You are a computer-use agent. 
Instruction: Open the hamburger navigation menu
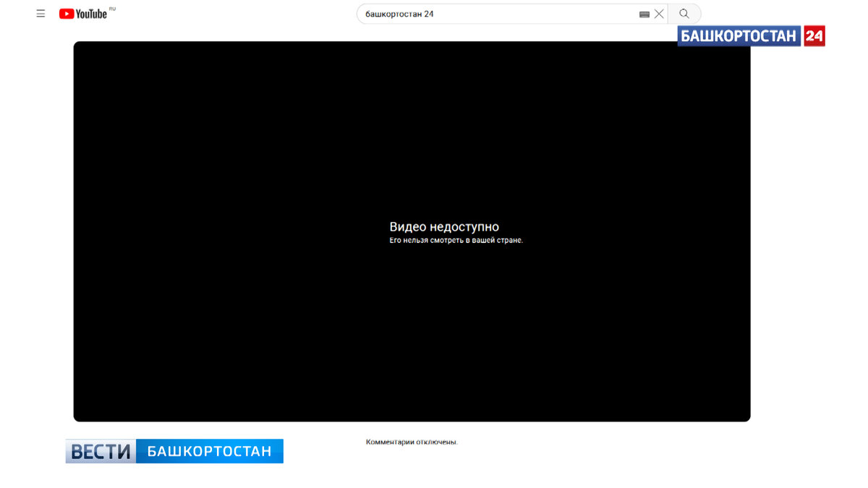[x=41, y=13]
